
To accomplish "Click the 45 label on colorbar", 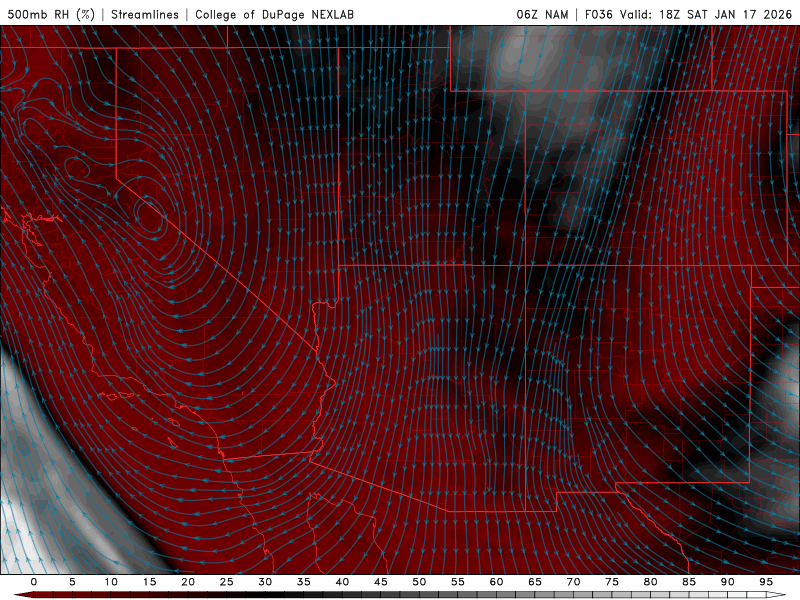I will (x=381, y=582).
